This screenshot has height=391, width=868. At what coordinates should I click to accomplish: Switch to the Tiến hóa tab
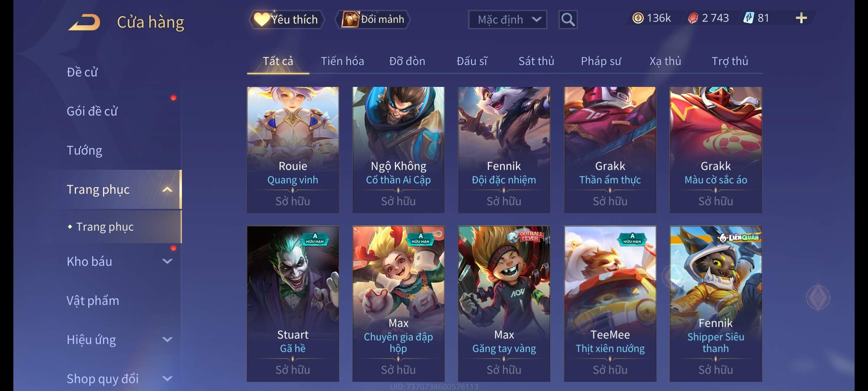[342, 61]
